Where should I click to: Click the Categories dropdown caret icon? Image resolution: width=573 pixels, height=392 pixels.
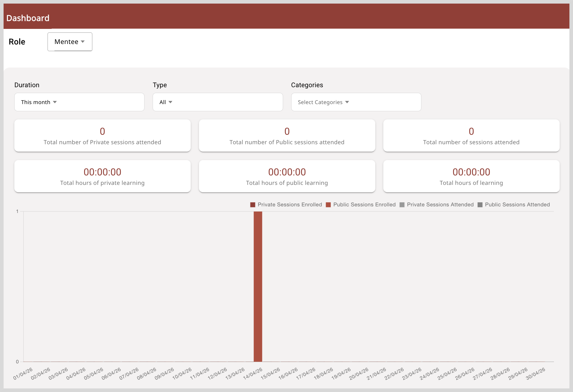[x=347, y=102]
